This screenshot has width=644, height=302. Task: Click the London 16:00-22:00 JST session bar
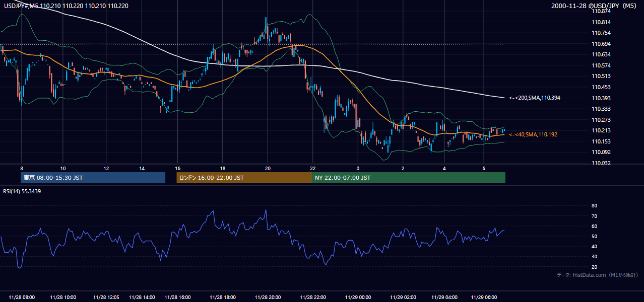point(244,178)
